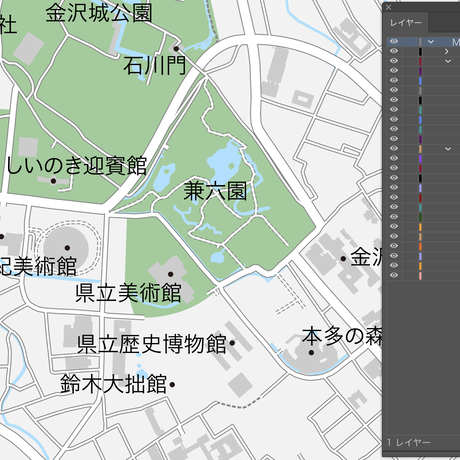The height and width of the screenshot is (460, 460).
Task: Click the pink layer color bar
Action: coord(420,276)
